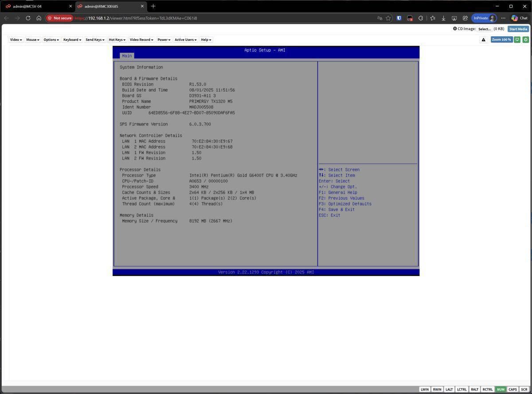Open the Power dropdown menu
This screenshot has height=394, width=532.
click(x=164, y=39)
